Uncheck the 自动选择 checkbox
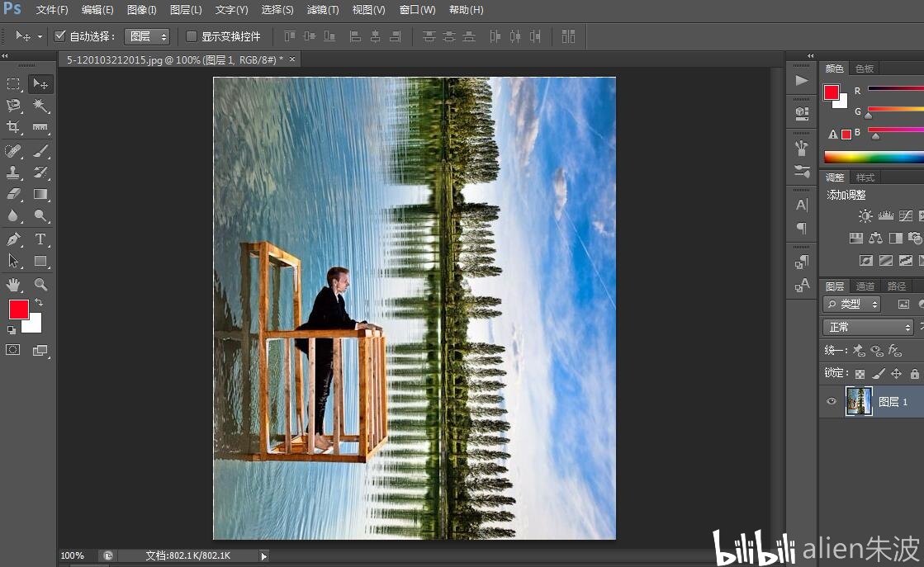924x567 pixels. coord(59,36)
